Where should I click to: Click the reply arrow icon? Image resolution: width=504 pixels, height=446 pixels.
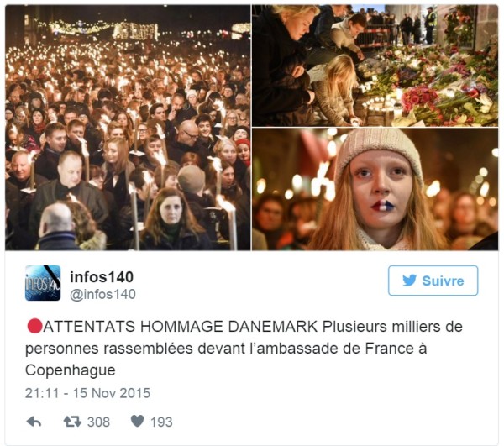(x=34, y=422)
